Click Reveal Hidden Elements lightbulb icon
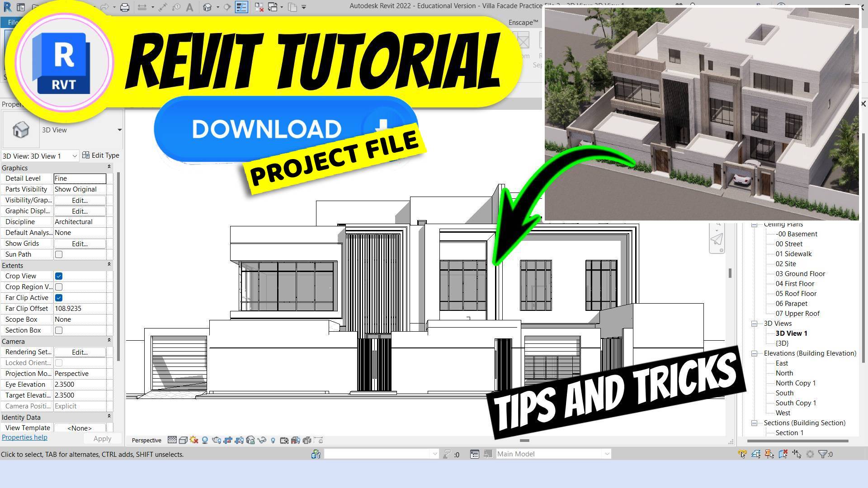Viewport: 868px width, 488px height. click(x=273, y=440)
